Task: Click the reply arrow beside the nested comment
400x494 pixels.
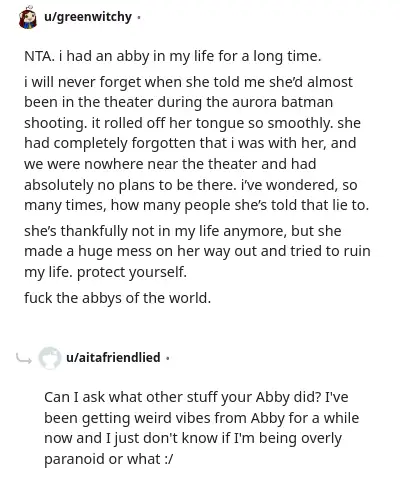Action: pyautogui.click(x=24, y=359)
